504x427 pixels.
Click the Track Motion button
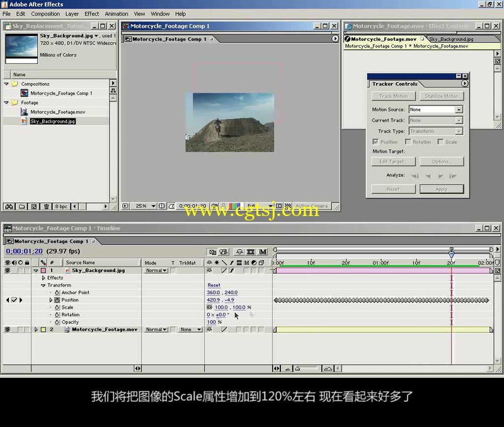click(x=393, y=96)
